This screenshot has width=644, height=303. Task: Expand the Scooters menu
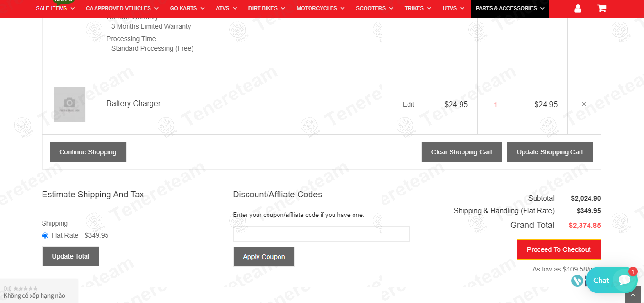[x=375, y=8]
